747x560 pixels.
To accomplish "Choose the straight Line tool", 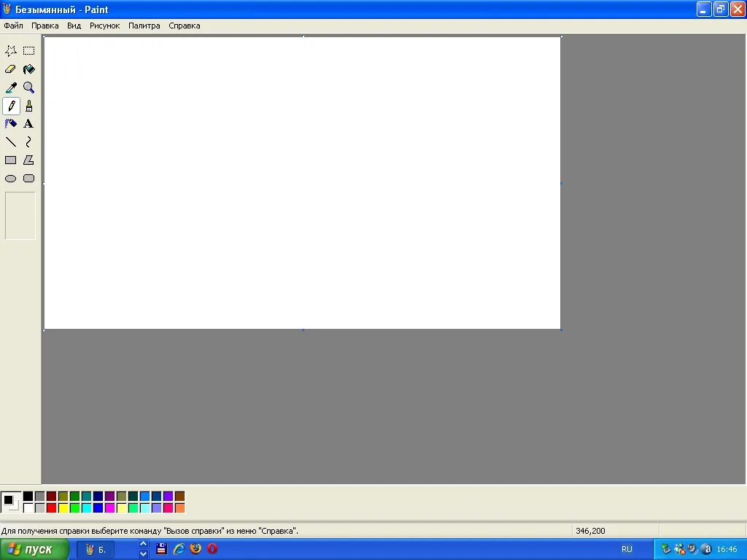I will [x=11, y=142].
